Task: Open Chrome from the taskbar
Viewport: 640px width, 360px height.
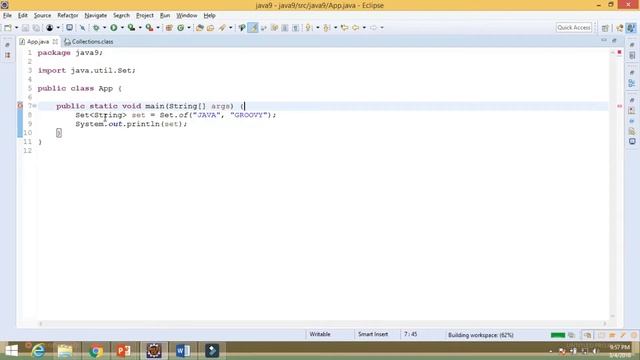Action: (96, 351)
